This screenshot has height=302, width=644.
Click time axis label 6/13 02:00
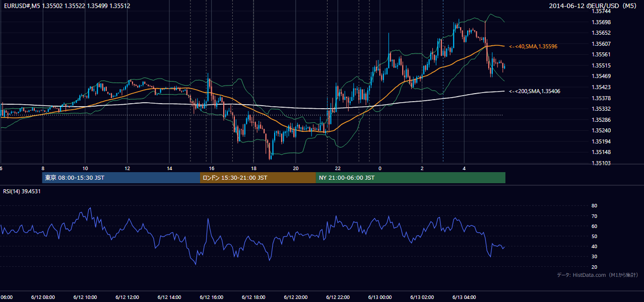coord(422,297)
